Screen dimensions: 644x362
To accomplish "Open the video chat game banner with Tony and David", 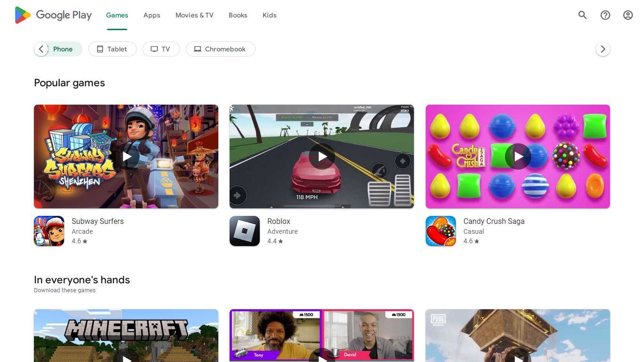I will click(x=322, y=336).
